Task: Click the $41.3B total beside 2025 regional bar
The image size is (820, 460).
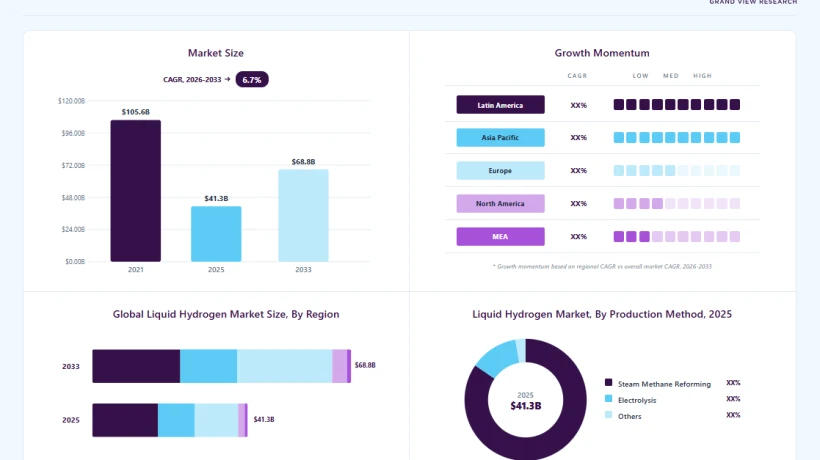Action: click(264, 419)
